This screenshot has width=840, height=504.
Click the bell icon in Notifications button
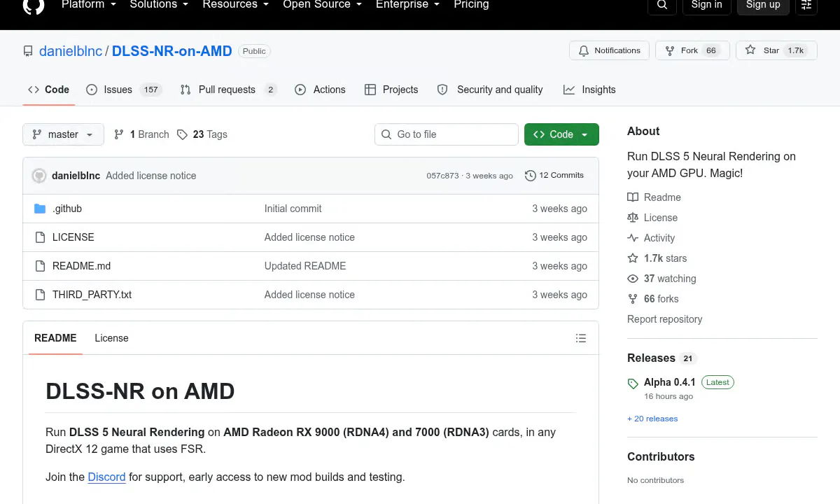click(584, 50)
